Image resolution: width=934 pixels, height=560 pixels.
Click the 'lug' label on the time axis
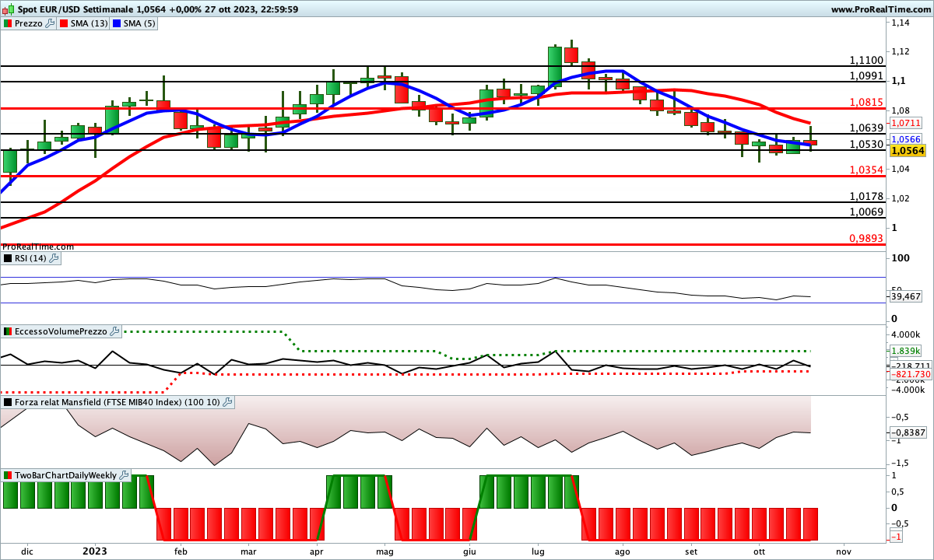[x=537, y=551]
